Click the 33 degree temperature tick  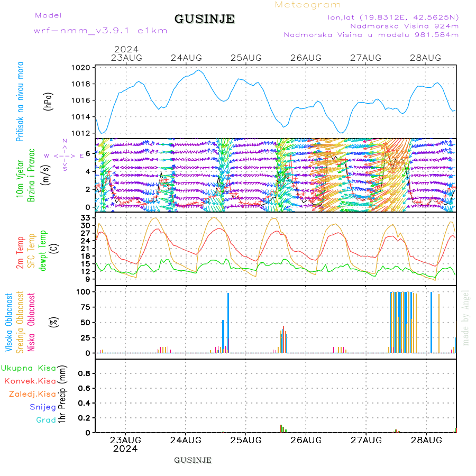(86, 218)
